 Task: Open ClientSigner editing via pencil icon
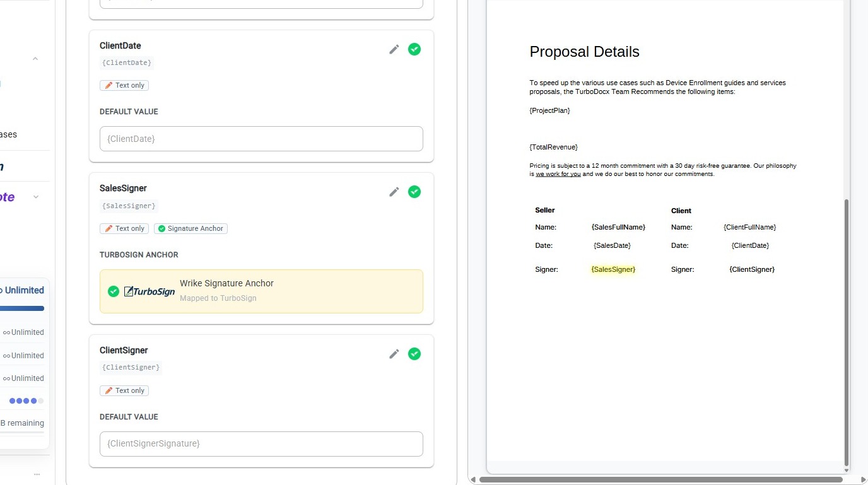[x=394, y=354]
